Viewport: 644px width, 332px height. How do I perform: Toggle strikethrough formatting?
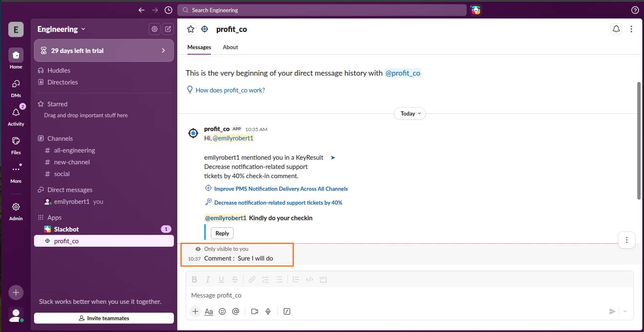point(235,279)
